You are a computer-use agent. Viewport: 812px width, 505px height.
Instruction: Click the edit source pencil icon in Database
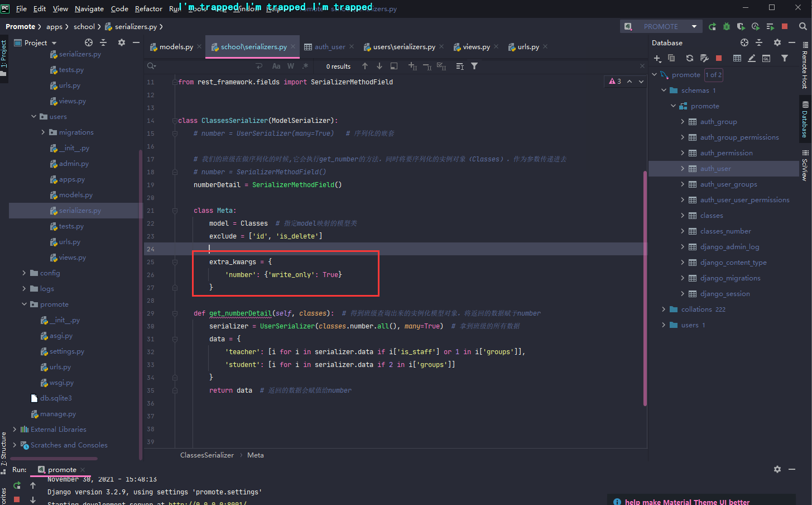[x=752, y=58]
